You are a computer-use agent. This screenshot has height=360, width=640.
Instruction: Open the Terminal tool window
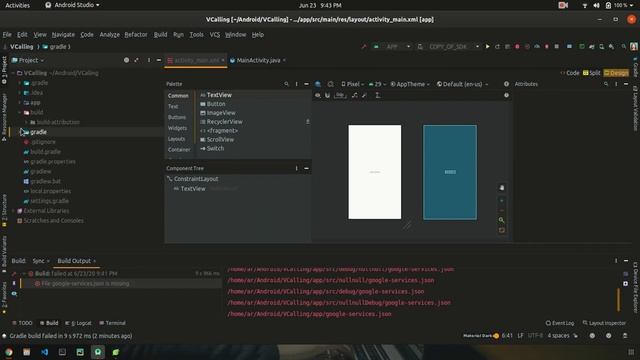click(x=112, y=323)
